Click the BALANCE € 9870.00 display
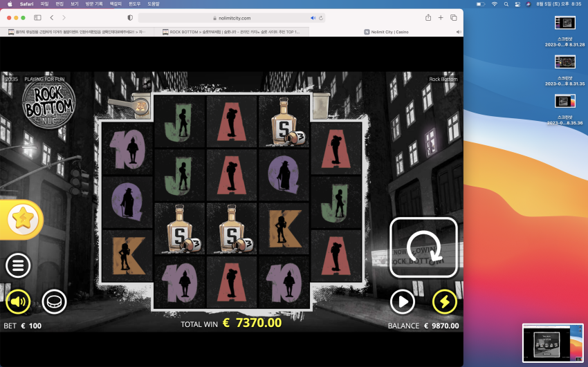This screenshot has height=367, width=588. pyautogui.click(x=423, y=326)
